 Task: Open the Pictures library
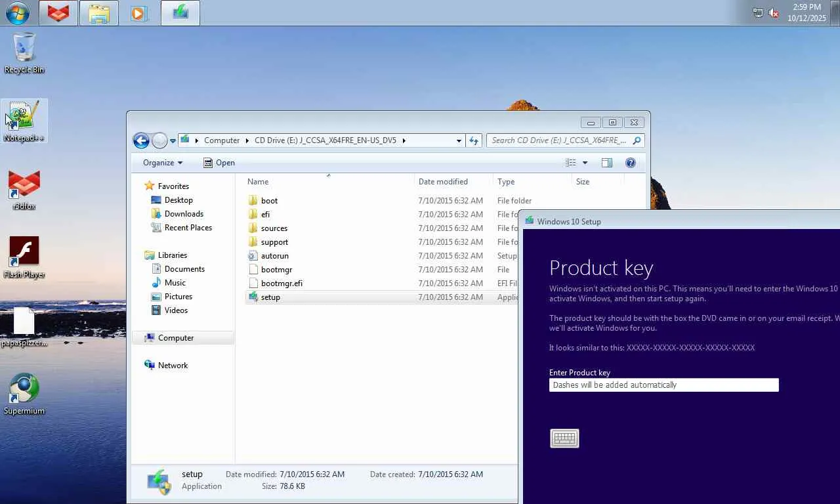178,297
